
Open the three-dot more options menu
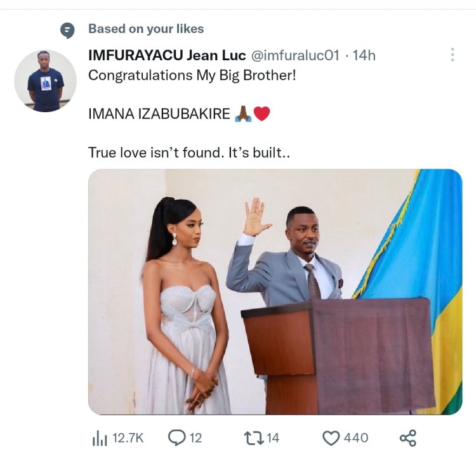[x=452, y=55]
